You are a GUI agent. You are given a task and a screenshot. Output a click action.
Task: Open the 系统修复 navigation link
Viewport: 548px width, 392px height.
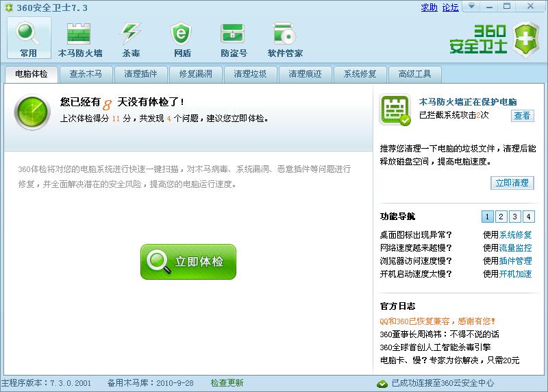(x=516, y=234)
